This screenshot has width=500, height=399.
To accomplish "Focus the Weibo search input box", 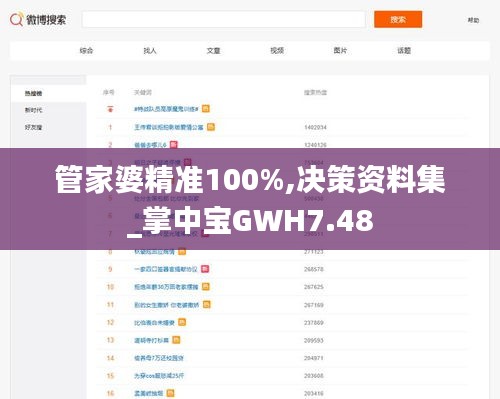I will pos(224,20).
